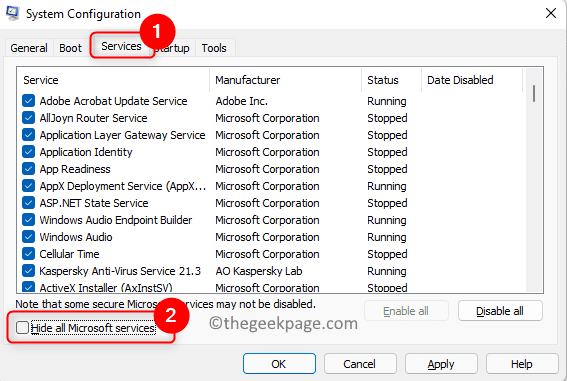Uncheck Adobe Acrobat Update Service
Screen dimensions: 567x381
coord(28,101)
